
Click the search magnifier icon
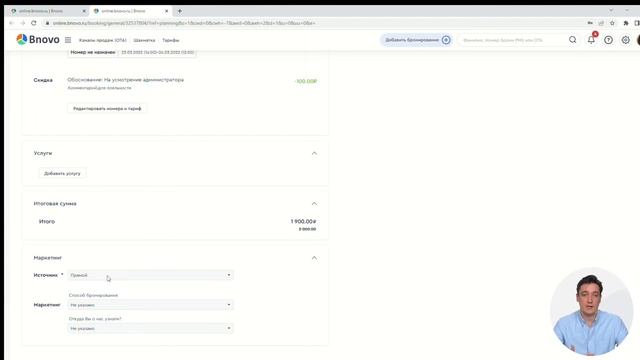tap(573, 40)
